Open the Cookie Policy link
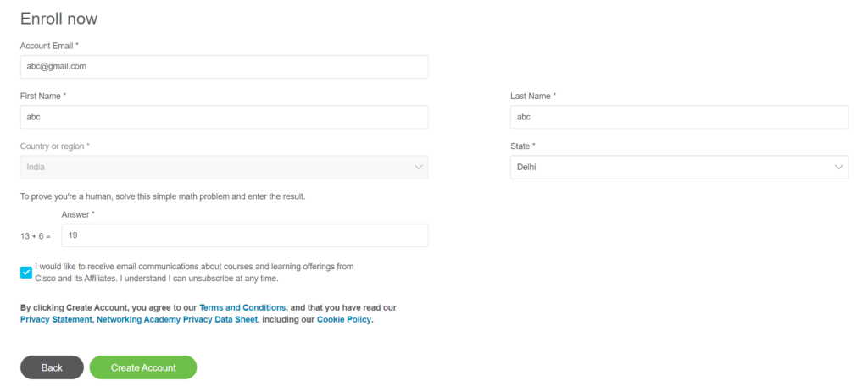 (x=344, y=319)
